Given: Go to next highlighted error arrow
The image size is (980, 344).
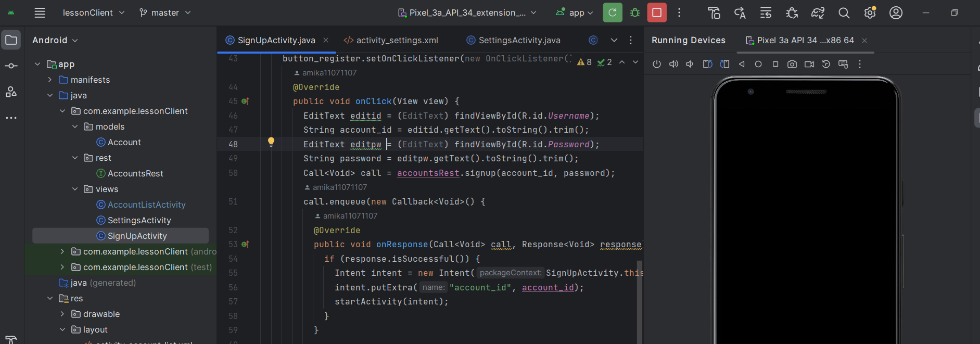Looking at the screenshot, I should (x=635, y=62).
